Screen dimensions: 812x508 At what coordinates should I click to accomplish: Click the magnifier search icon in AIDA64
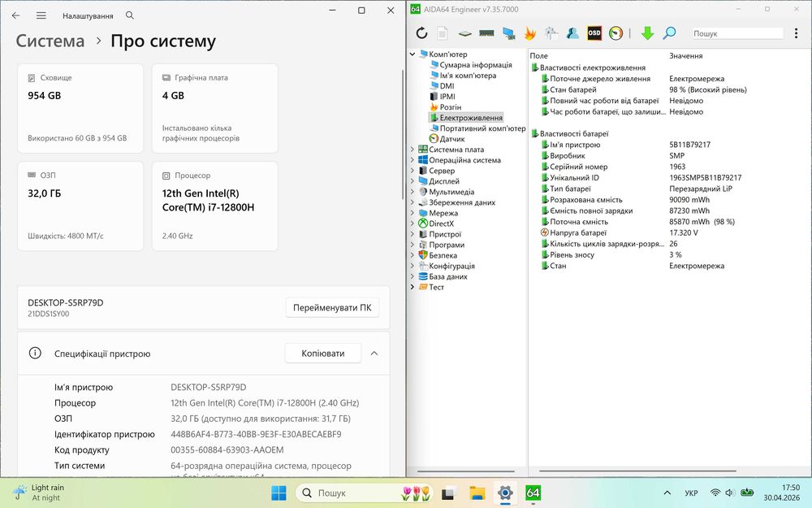click(x=669, y=33)
